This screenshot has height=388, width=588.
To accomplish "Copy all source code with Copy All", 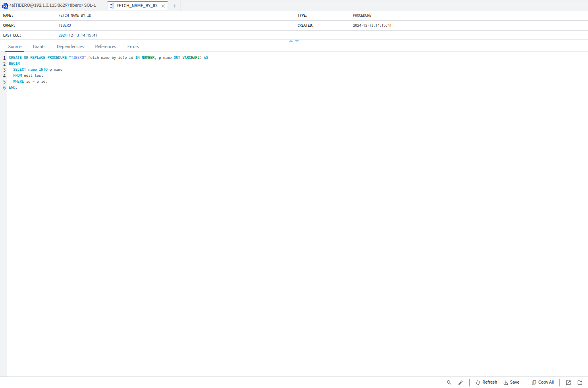I will (543, 382).
